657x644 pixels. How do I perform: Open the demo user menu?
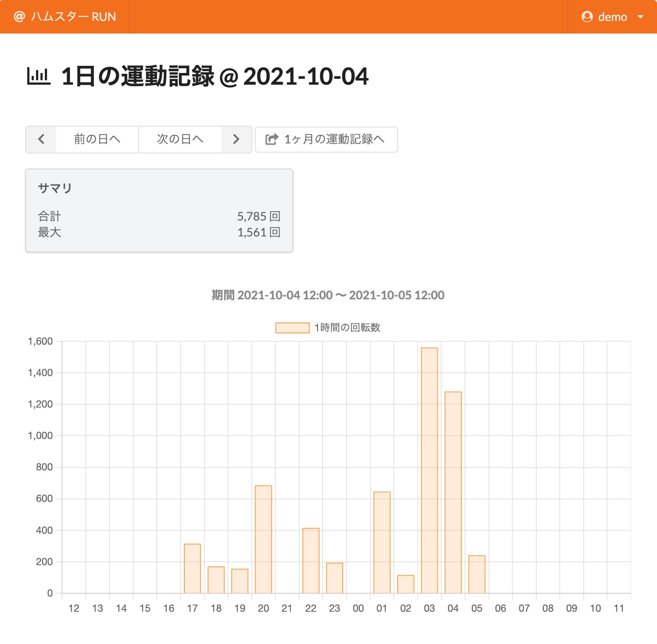coord(612,17)
